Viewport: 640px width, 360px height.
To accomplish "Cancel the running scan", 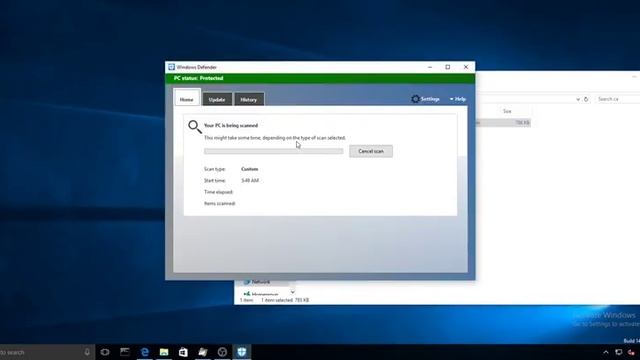I will [x=371, y=151].
